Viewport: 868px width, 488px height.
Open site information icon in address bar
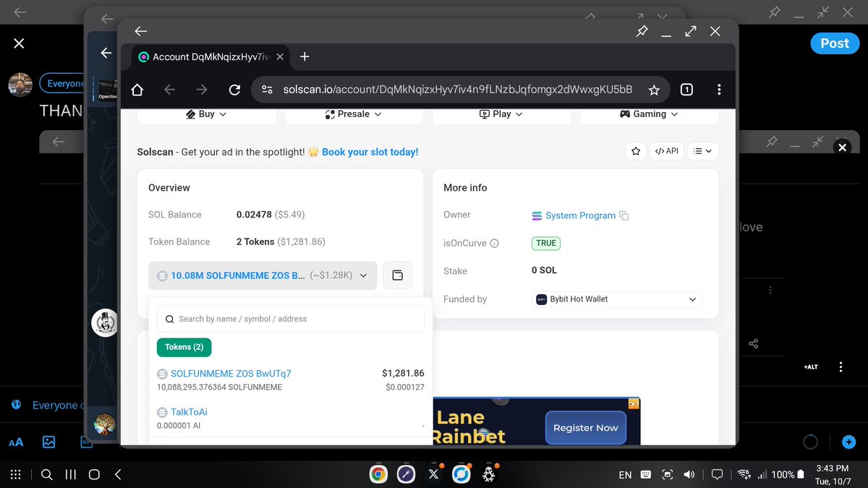coord(267,90)
